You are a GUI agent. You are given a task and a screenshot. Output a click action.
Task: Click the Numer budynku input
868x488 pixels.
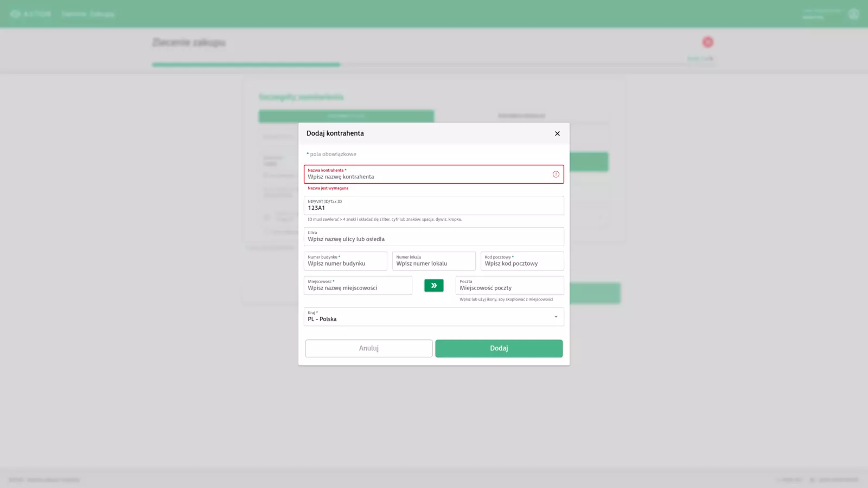[345, 264]
